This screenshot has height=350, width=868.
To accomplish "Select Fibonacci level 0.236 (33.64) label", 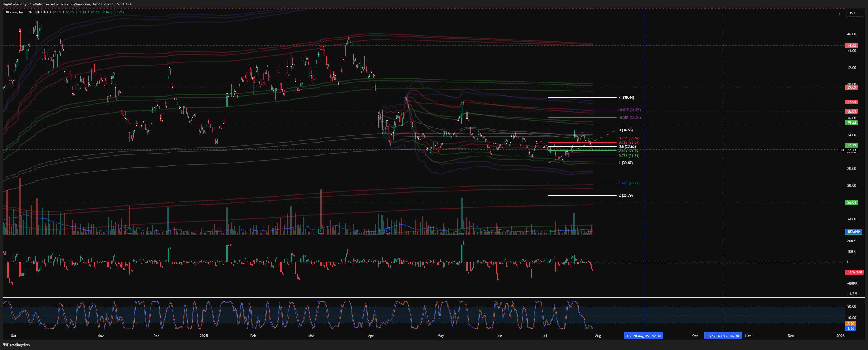I will [x=629, y=138].
